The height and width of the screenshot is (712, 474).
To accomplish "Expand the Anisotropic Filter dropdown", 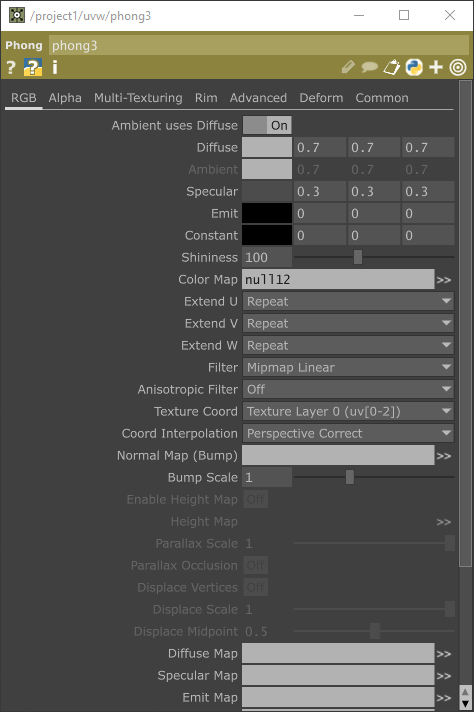I will pos(348,390).
